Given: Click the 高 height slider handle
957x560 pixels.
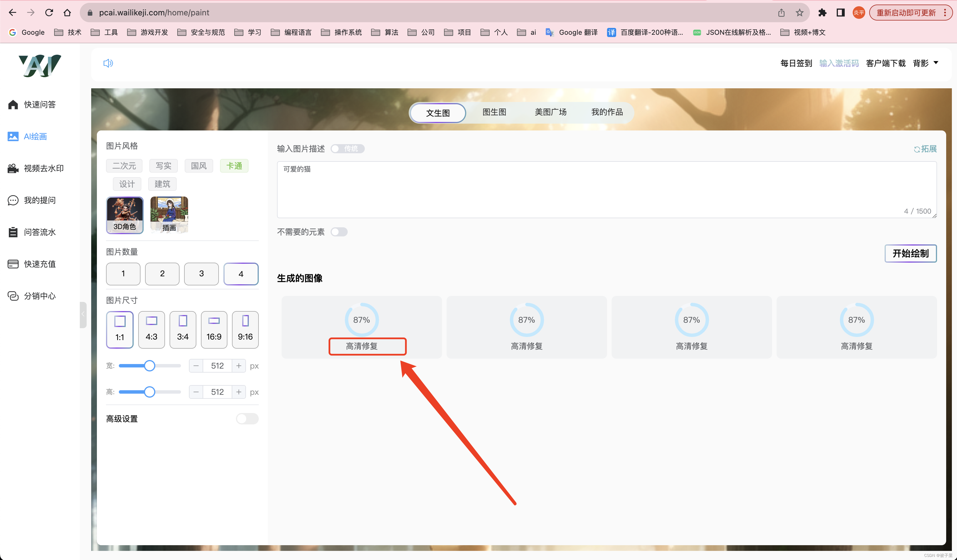Looking at the screenshot, I should pyautogui.click(x=150, y=392).
